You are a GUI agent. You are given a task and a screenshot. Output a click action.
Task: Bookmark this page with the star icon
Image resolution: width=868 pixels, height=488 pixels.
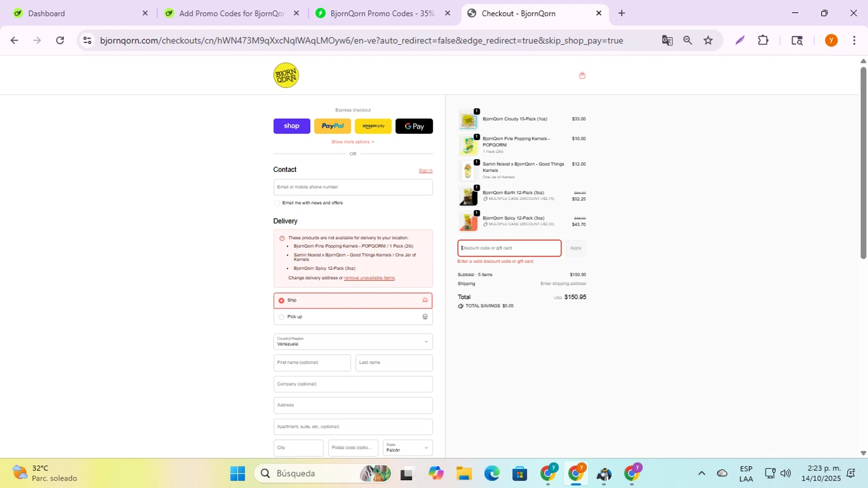point(708,41)
